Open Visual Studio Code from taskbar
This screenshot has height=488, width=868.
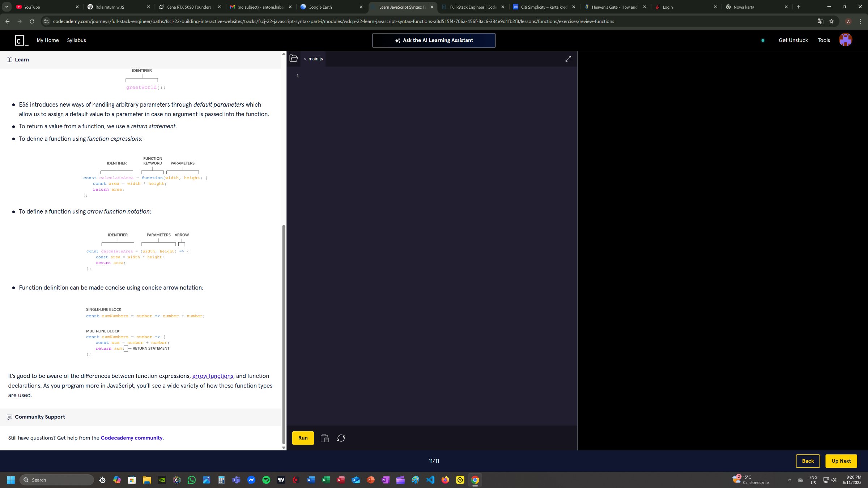click(430, 480)
